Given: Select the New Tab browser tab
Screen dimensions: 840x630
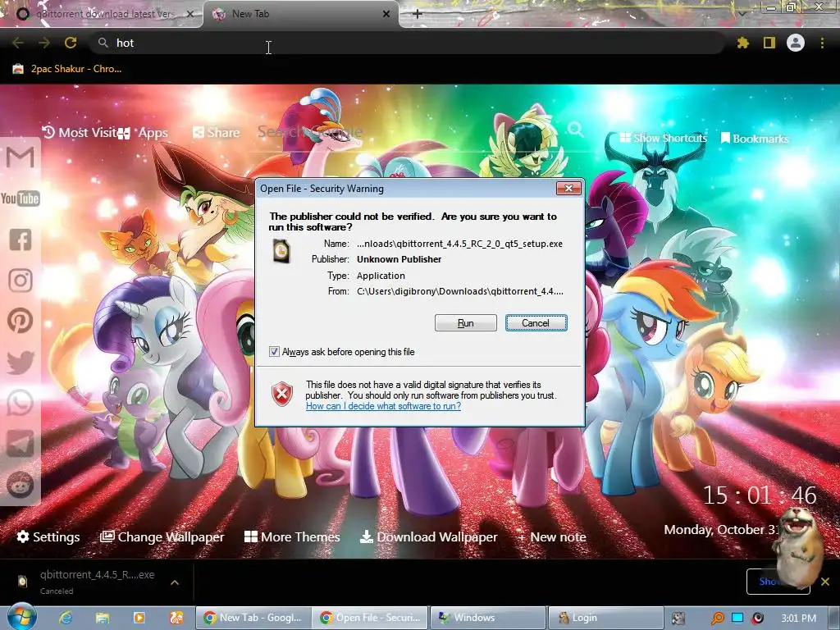Looking at the screenshot, I should [x=300, y=14].
